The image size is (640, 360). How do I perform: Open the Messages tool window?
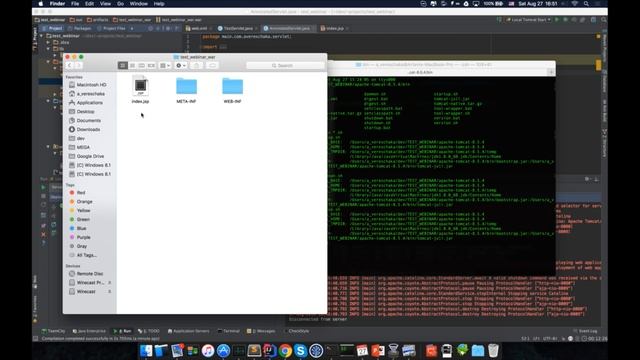point(261,331)
